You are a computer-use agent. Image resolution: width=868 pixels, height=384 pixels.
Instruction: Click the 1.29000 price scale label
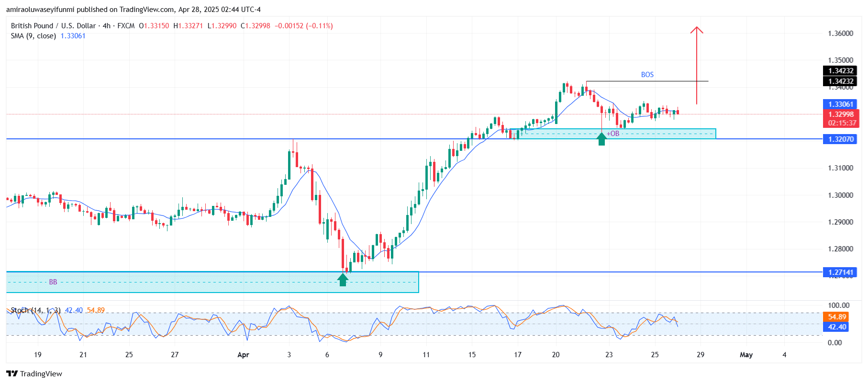tap(840, 222)
